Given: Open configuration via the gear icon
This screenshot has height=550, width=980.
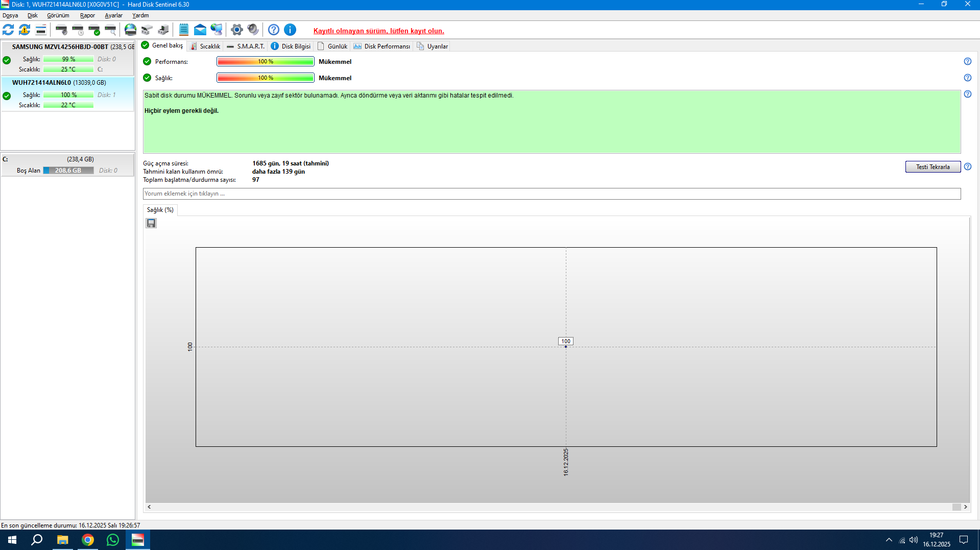Looking at the screenshot, I should click(x=236, y=30).
